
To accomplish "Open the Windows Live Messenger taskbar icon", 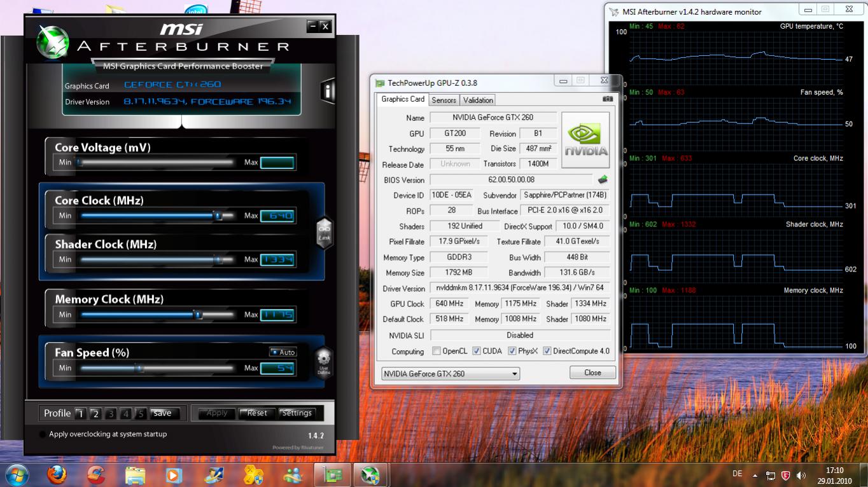I will pos(293,475).
